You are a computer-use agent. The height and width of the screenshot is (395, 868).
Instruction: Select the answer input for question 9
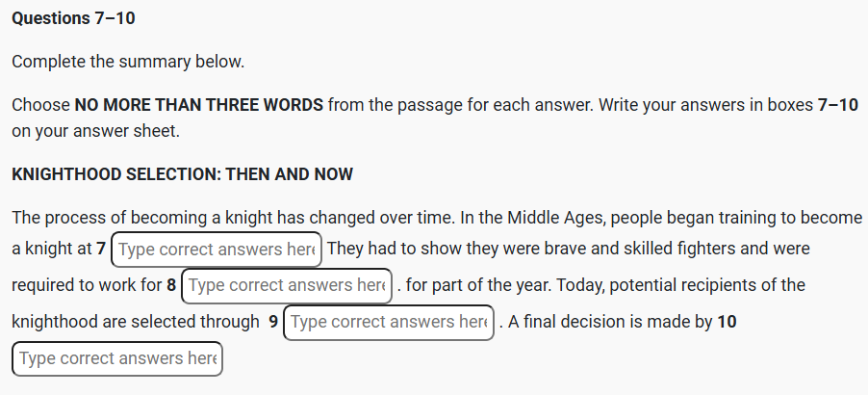pyautogui.click(x=389, y=322)
